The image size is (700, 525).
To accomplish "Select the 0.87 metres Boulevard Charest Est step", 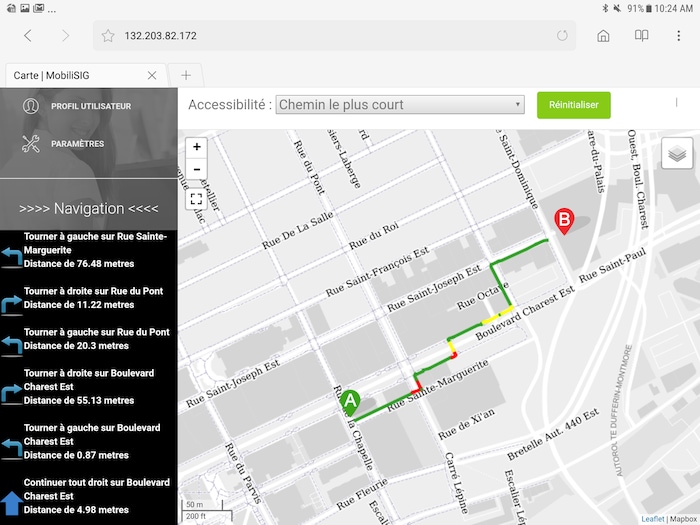I will (x=89, y=442).
